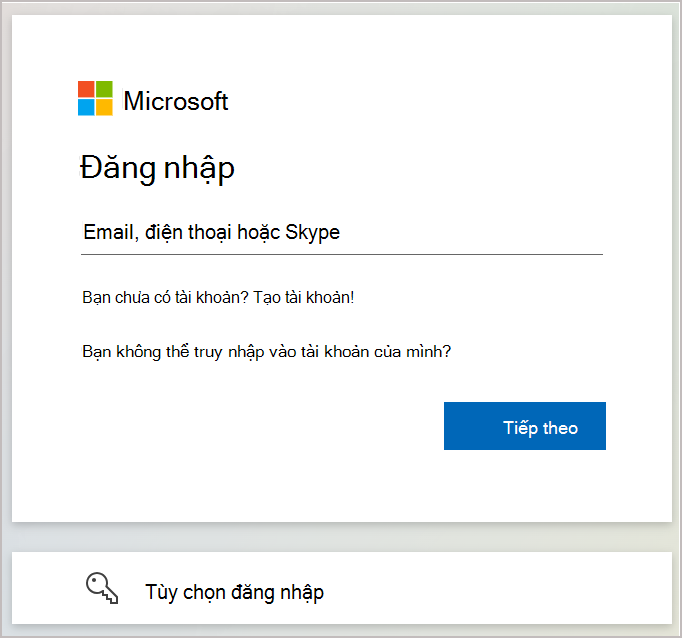Click the yellow square of Microsoft logo
This screenshot has height=638, width=682.
click(104, 108)
